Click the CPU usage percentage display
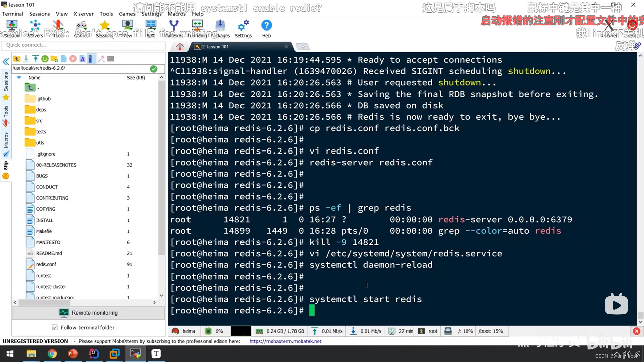Screen dimensions: 644x362 219,330
